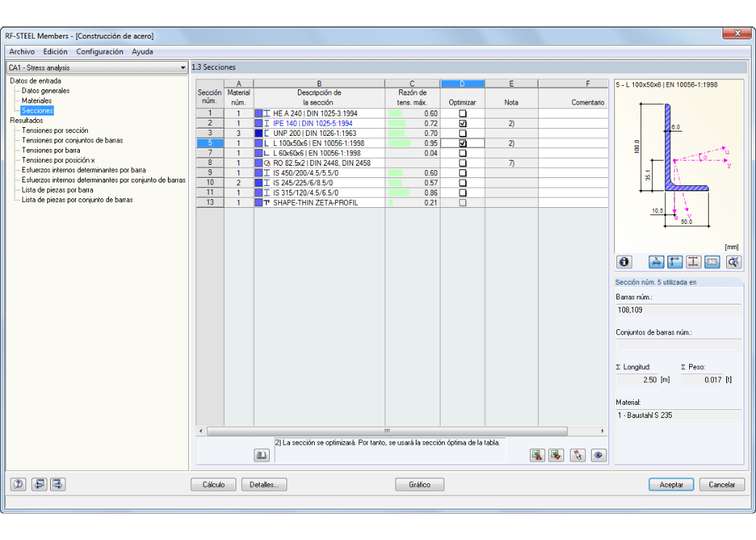Select Datos generales in tree
Screen dimensions: 756x540
click(x=45, y=91)
